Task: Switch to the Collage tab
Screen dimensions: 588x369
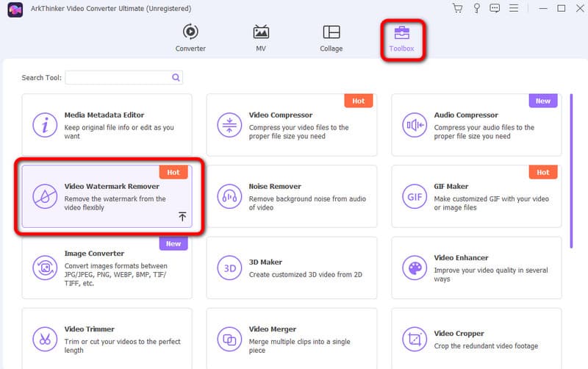Action: (x=331, y=38)
